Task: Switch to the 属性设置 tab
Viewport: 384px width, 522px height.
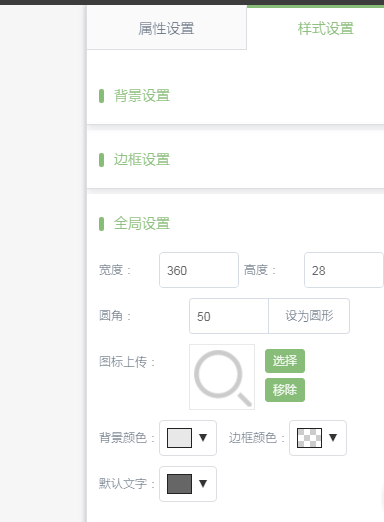Action: [166, 28]
